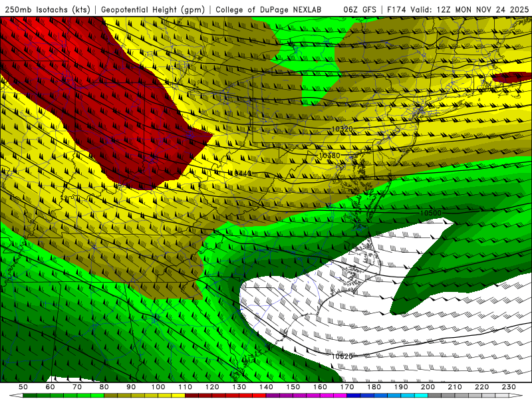Click the 120 value on the color scale

point(212,387)
